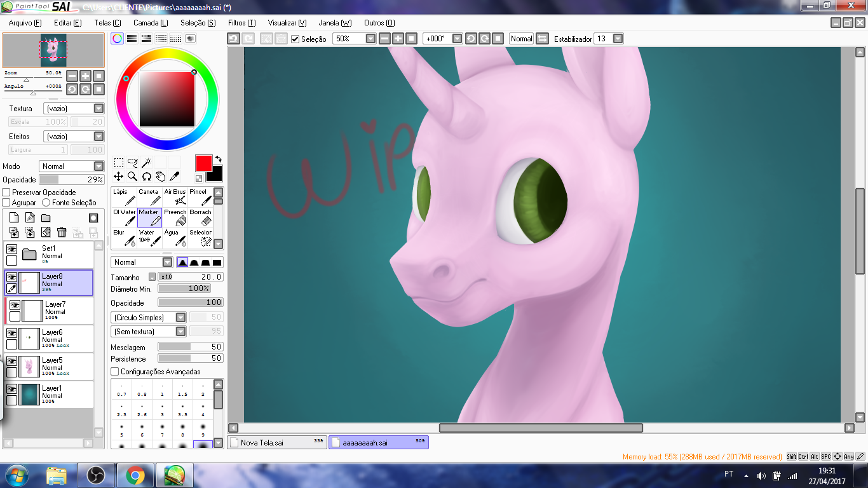Select the Oil Water brush tool
868x488 pixels.
tap(124, 217)
